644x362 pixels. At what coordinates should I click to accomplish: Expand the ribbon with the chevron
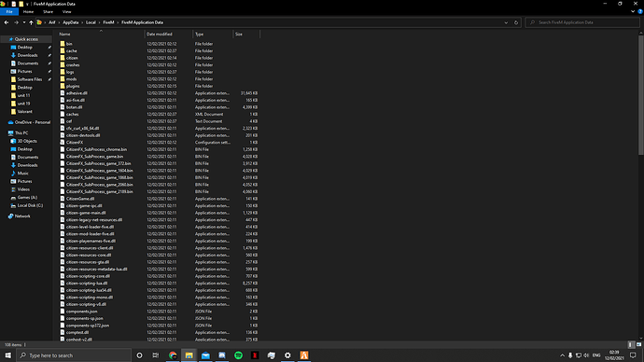pos(633,11)
